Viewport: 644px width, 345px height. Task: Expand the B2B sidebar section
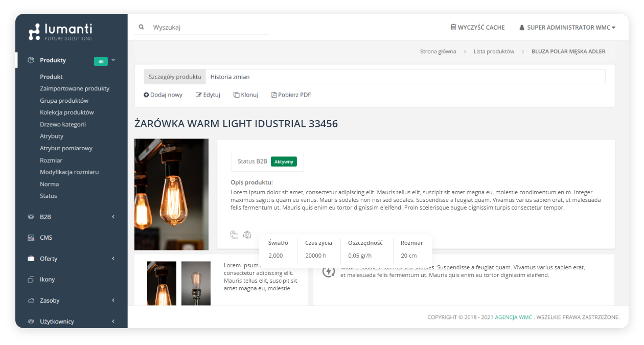113,217
